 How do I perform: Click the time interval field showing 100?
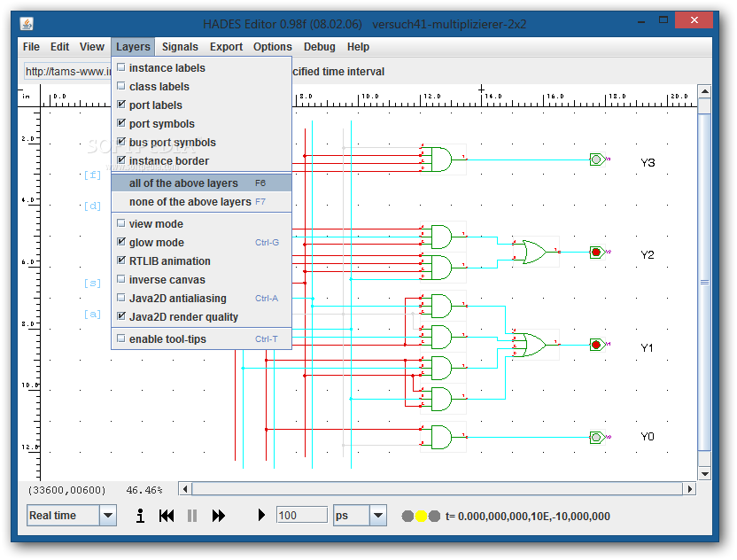[302, 516]
